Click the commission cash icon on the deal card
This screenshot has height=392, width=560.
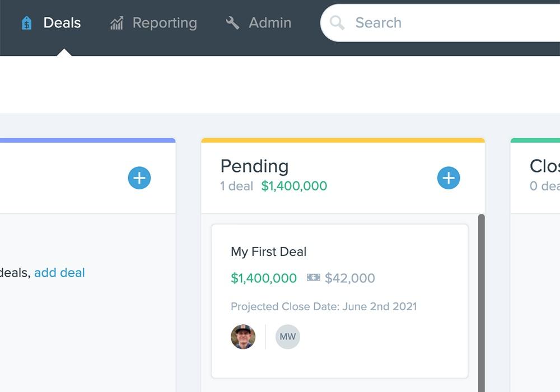click(314, 277)
